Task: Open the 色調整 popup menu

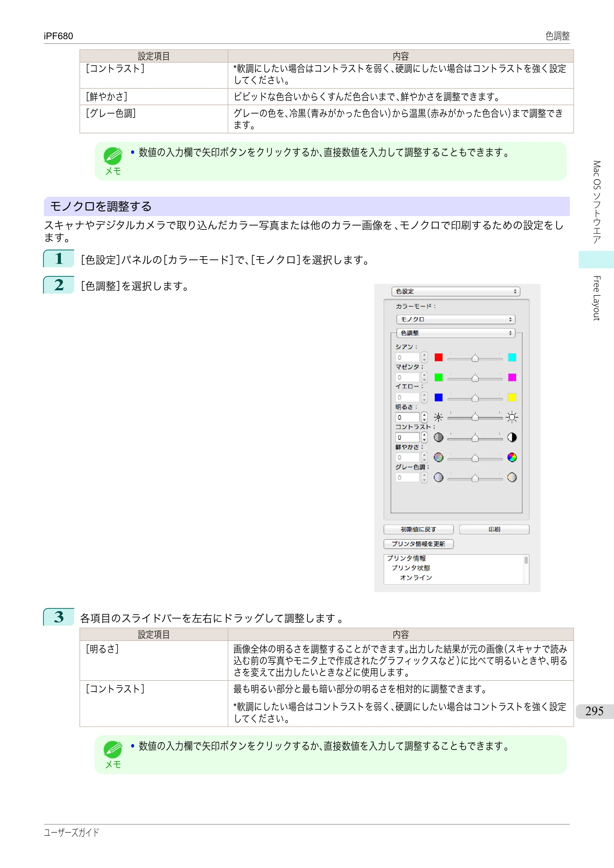Action: (x=456, y=333)
